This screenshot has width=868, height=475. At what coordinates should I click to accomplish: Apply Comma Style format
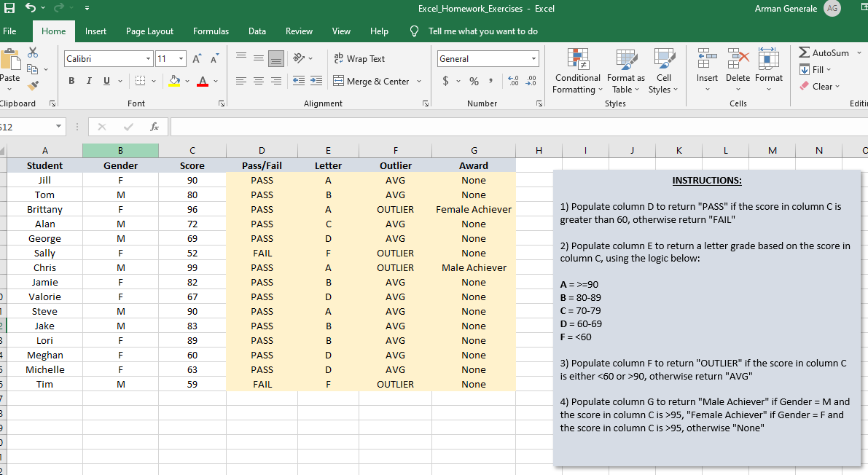491,81
